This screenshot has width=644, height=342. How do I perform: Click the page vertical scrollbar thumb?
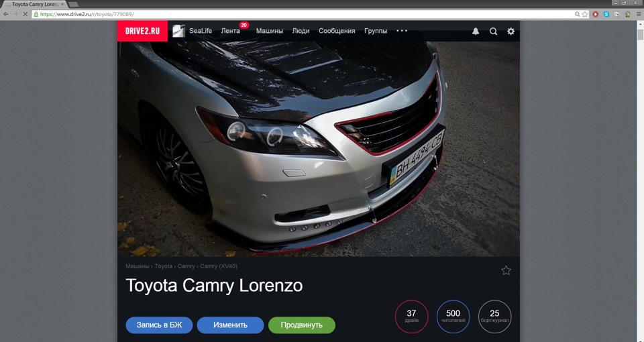tap(640, 34)
